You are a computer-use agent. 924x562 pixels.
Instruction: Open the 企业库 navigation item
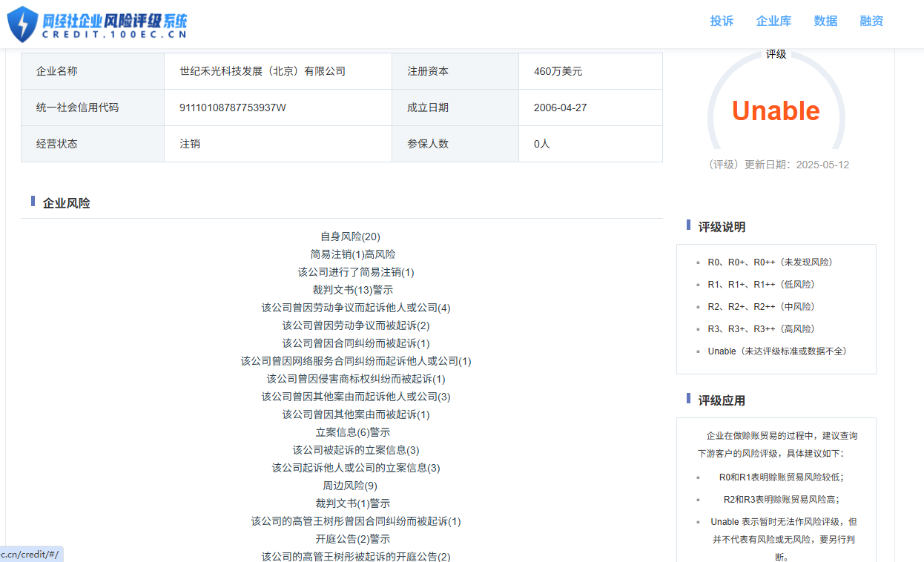coord(773,21)
